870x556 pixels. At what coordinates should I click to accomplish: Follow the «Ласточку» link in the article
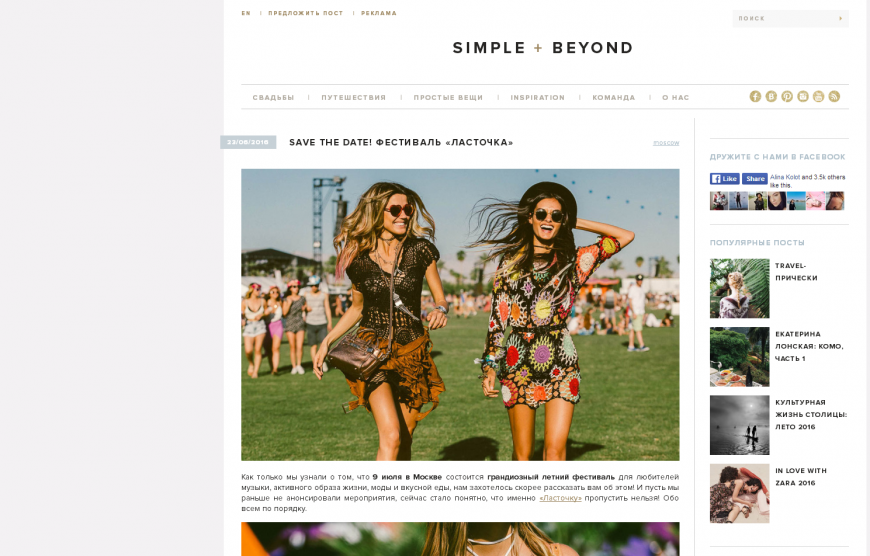point(560,498)
